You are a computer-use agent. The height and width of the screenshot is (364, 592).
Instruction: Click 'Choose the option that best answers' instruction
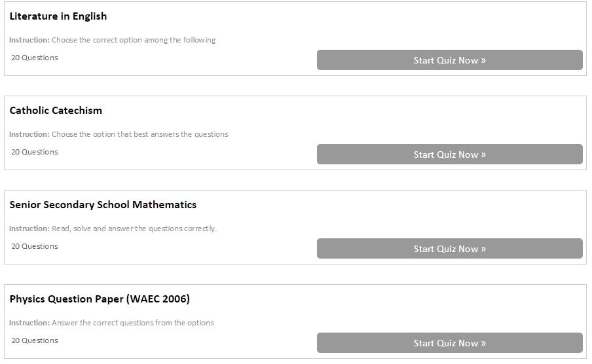coord(140,134)
